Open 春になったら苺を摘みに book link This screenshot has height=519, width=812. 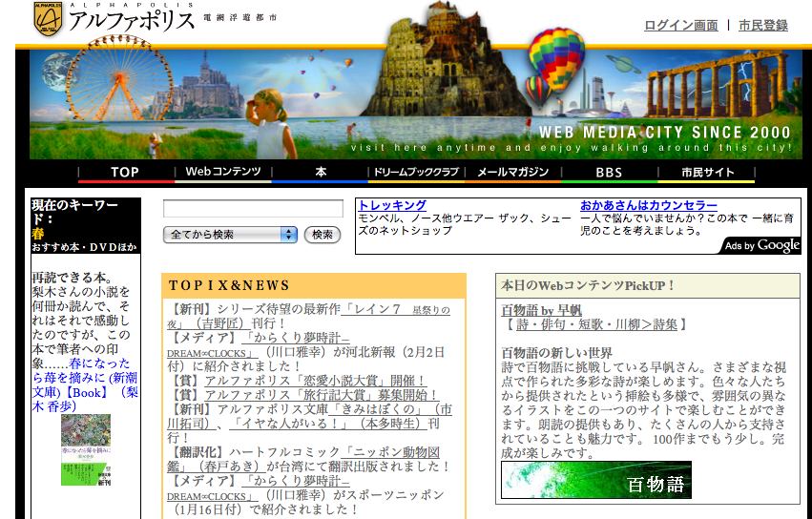(x=85, y=384)
